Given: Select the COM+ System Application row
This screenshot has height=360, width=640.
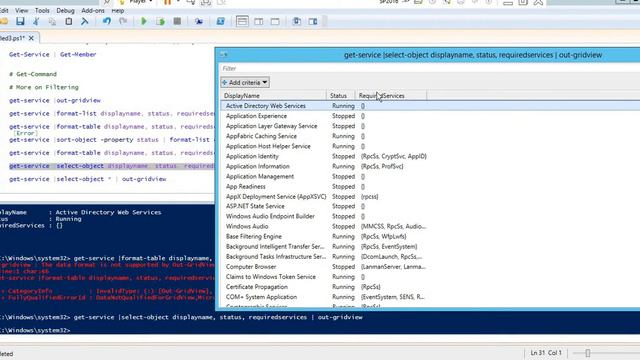Looking at the screenshot, I should pos(430,297).
